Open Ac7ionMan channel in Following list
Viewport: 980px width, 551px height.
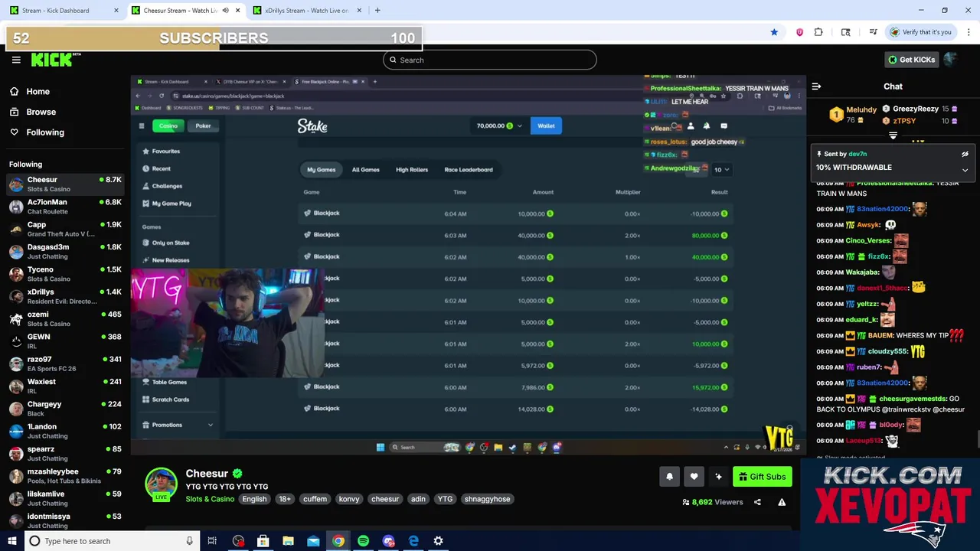pyautogui.click(x=65, y=207)
